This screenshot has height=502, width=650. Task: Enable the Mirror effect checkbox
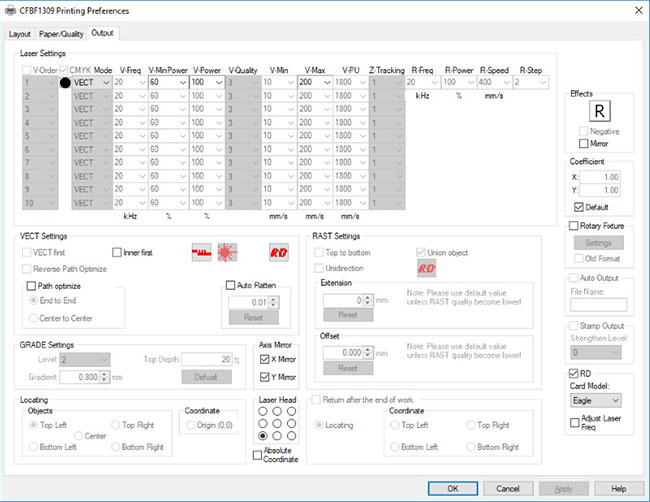[x=583, y=144]
